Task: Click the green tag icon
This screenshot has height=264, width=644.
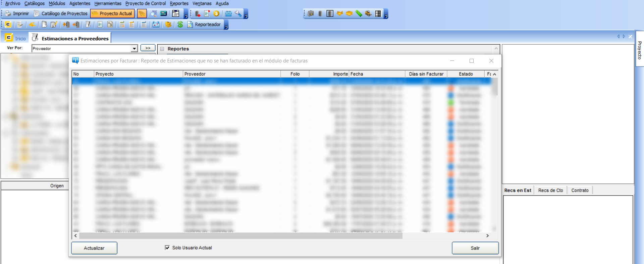Action: click(359, 14)
